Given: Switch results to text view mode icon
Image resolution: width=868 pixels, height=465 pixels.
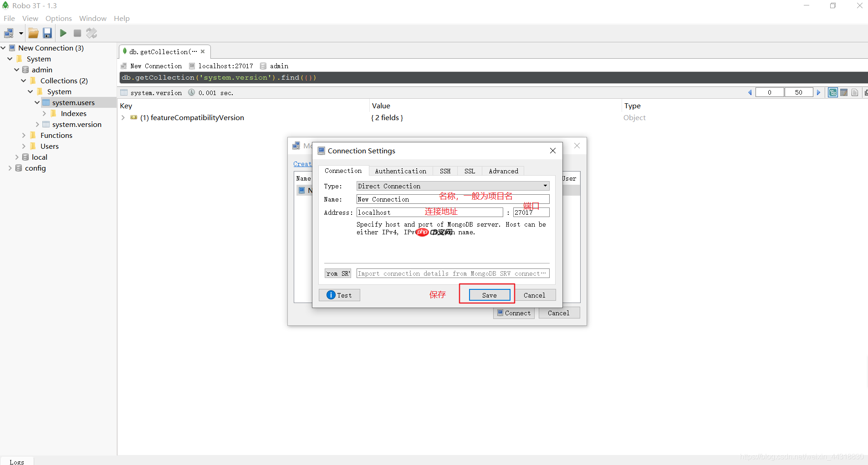Looking at the screenshot, I should coord(855,93).
